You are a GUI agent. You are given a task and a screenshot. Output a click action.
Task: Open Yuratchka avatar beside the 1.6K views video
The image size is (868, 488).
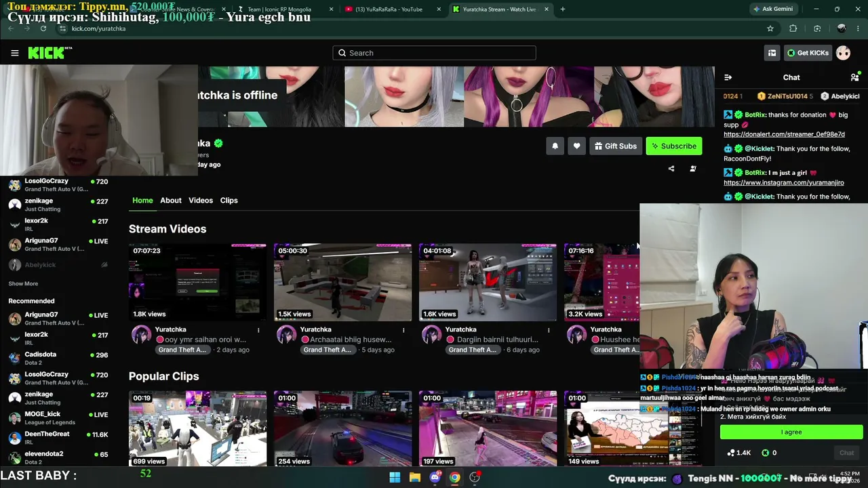[431, 335]
